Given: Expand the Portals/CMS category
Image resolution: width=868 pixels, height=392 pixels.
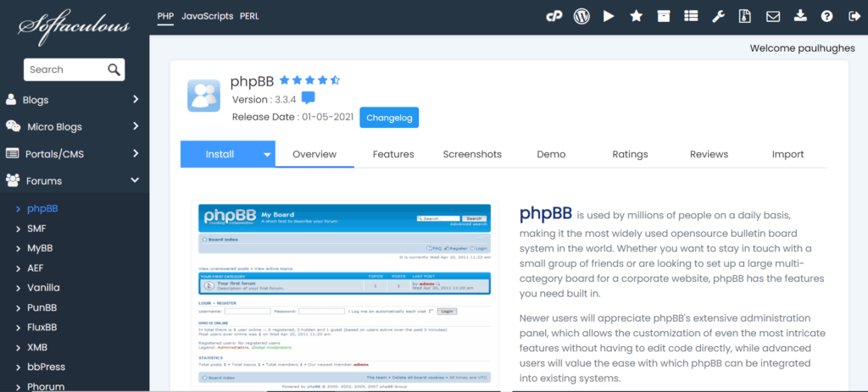Looking at the screenshot, I should (136, 153).
